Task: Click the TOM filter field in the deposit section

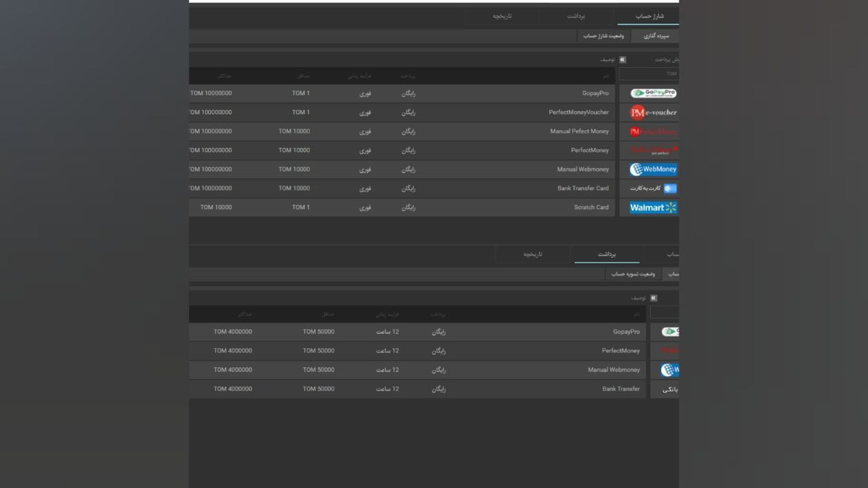Action: coord(649,74)
